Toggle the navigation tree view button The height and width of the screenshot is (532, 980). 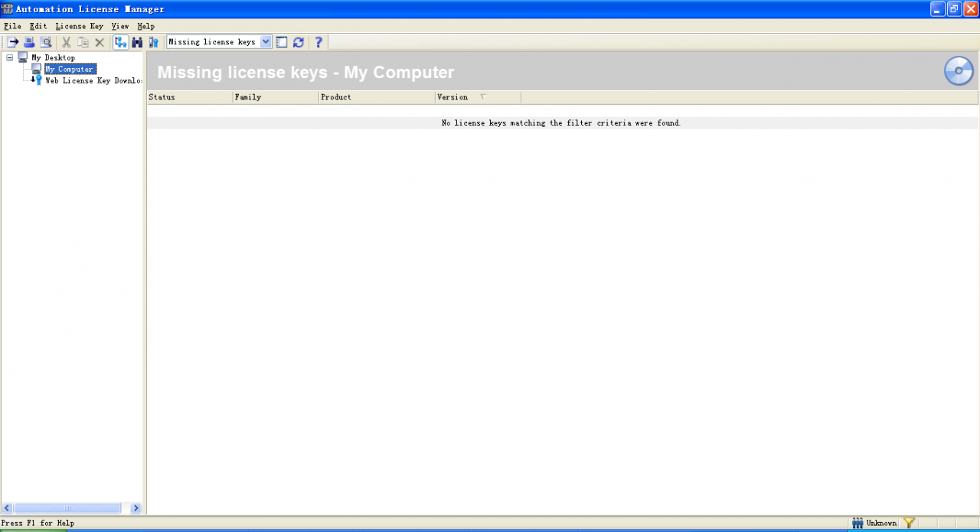click(x=121, y=42)
